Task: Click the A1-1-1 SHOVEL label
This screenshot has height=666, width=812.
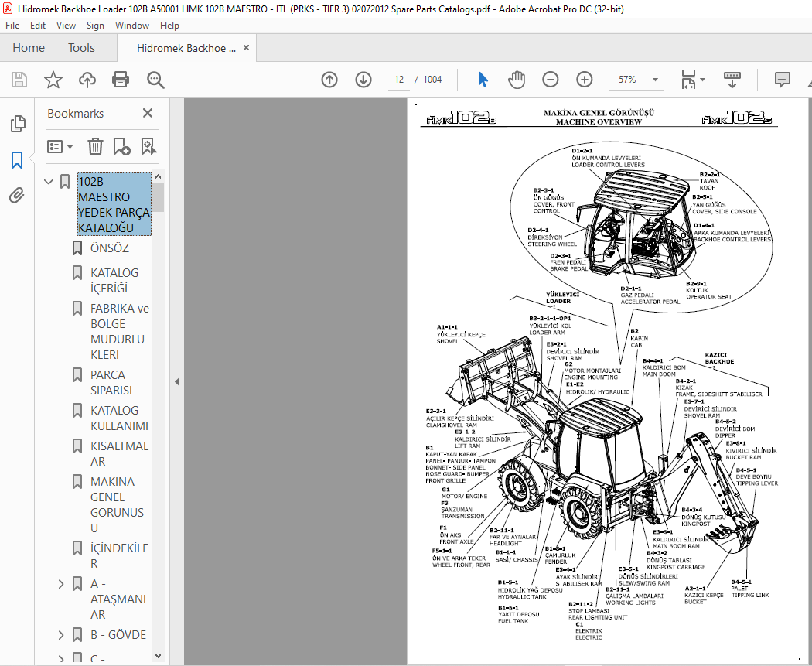Action: [460, 334]
